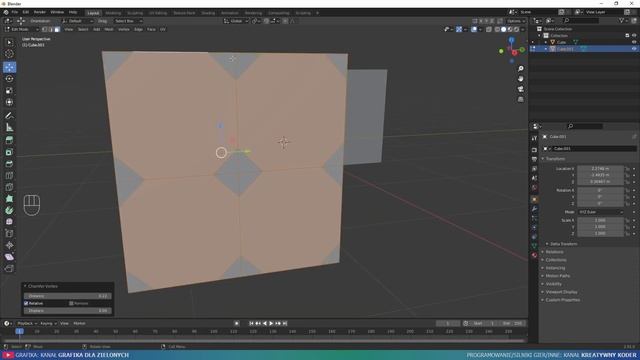Switch perspective/orthographic grid icon
Viewport: 640px width, 360px height.
point(520,99)
